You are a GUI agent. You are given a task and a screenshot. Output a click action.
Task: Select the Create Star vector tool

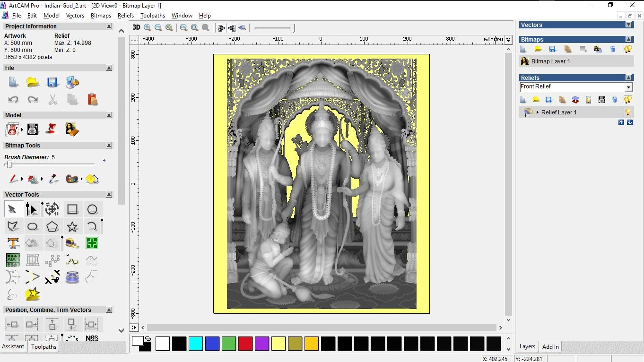(x=73, y=226)
